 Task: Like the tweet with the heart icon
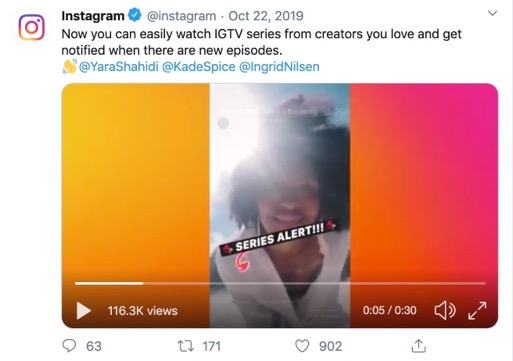coord(302,346)
